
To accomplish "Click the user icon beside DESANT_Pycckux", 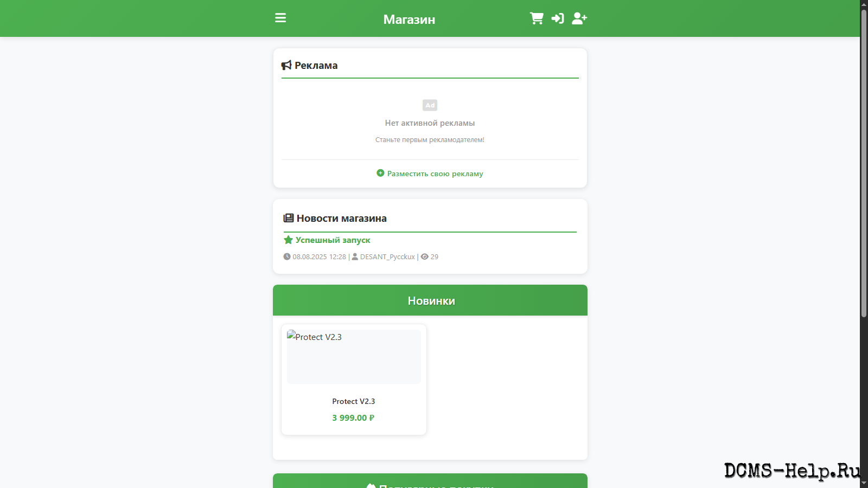I will [x=355, y=256].
